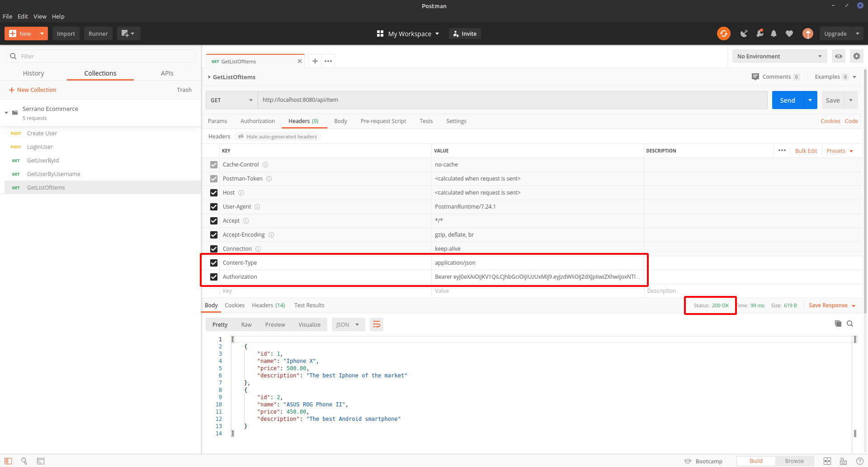The height and width of the screenshot is (467, 868).
Task: Open the Pre-request Script tab
Action: point(383,121)
